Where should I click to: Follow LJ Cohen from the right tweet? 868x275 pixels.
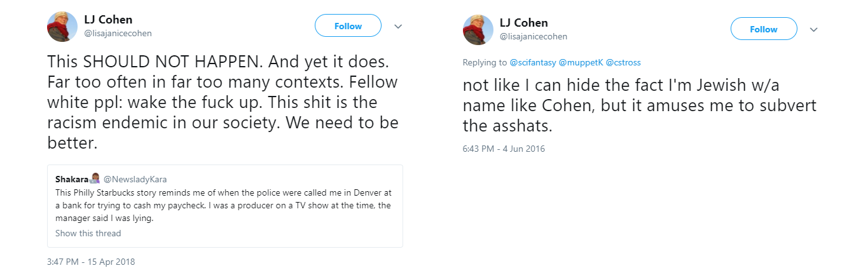(x=763, y=29)
